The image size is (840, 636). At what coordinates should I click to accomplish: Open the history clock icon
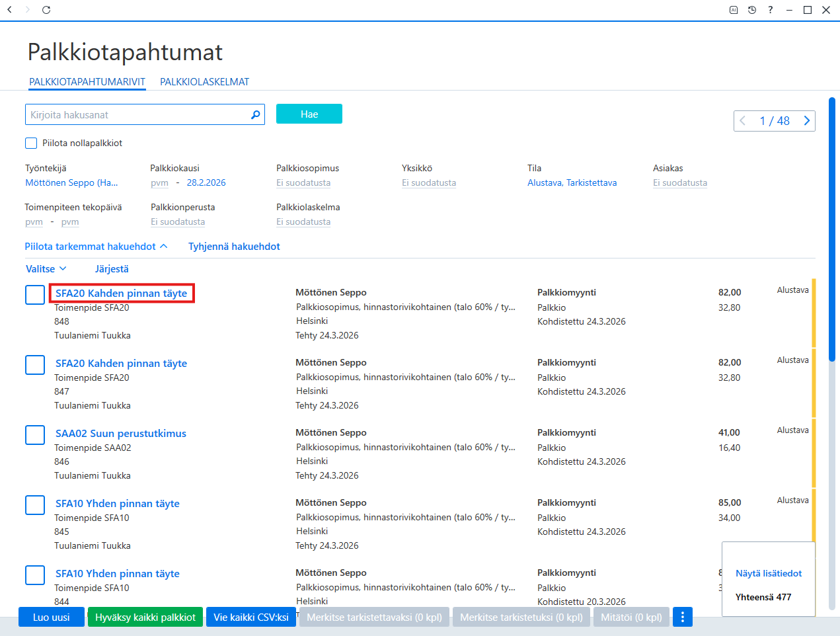pyautogui.click(x=752, y=10)
